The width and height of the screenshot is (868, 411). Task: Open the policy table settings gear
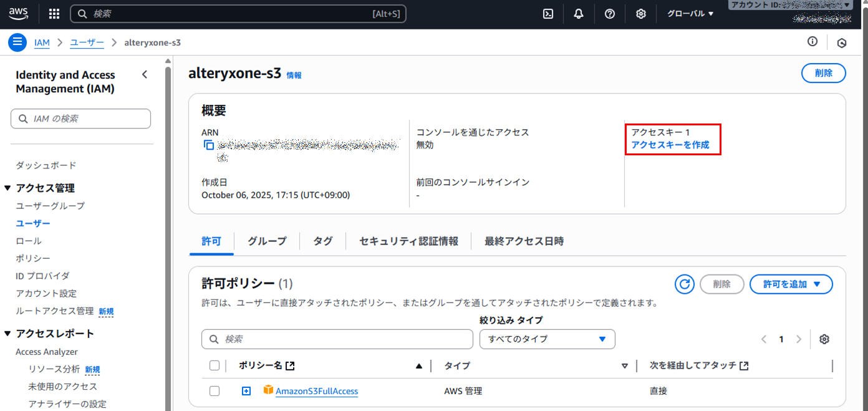824,339
